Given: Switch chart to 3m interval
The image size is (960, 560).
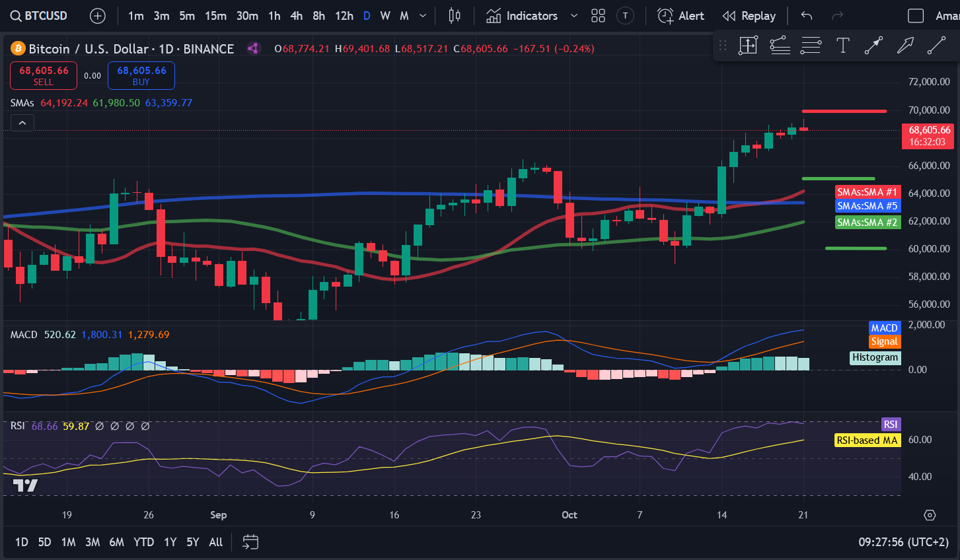Looking at the screenshot, I should click(162, 16).
